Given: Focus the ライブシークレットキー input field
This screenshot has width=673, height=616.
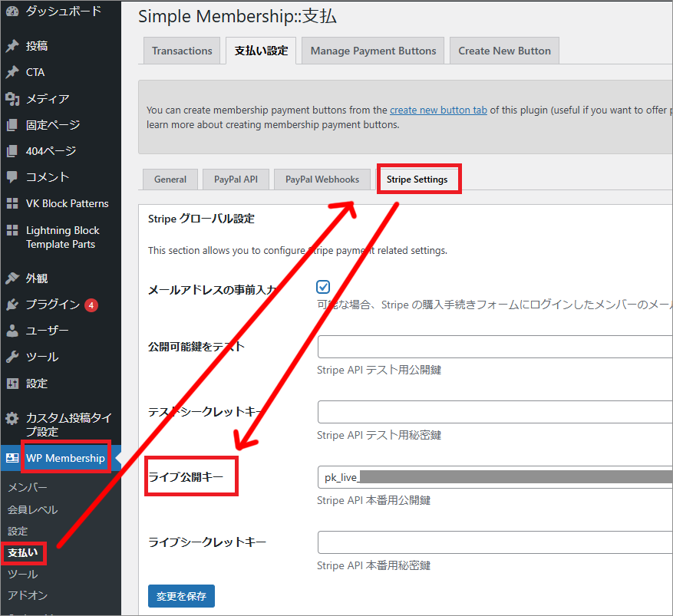Looking at the screenshot, I should 495,542.
